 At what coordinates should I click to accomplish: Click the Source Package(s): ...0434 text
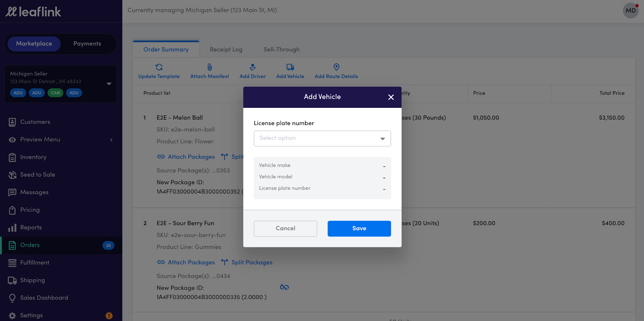pos(193,276)
